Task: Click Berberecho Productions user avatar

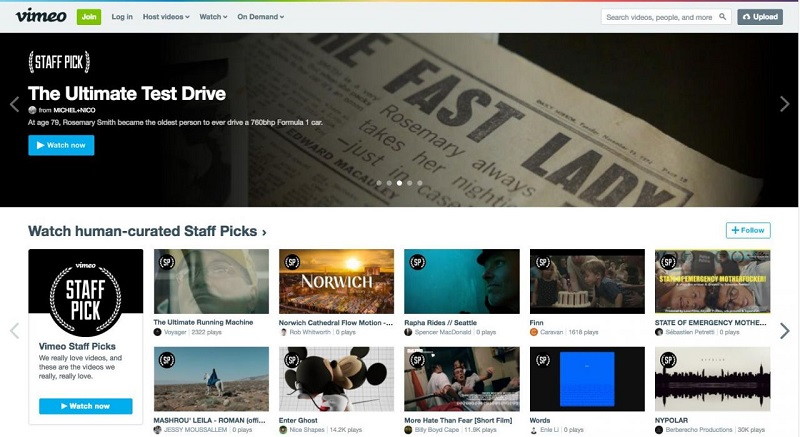Action: (659, 430)
